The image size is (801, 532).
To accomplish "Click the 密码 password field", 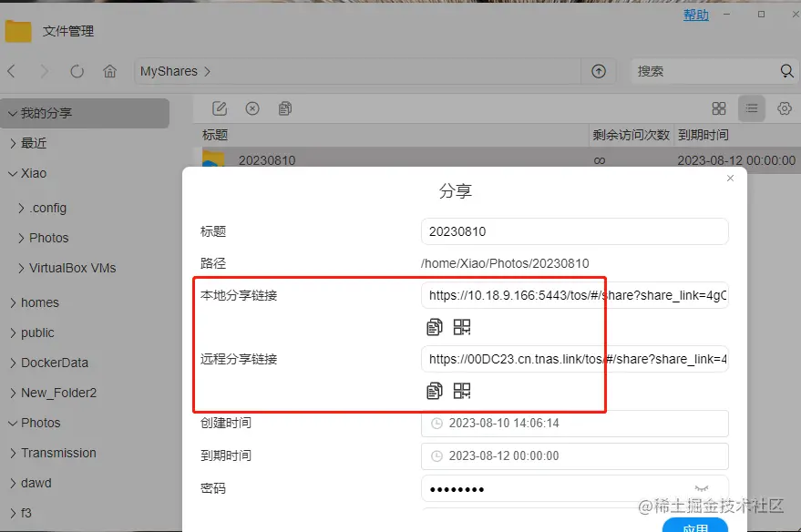I will pos(575,488).
